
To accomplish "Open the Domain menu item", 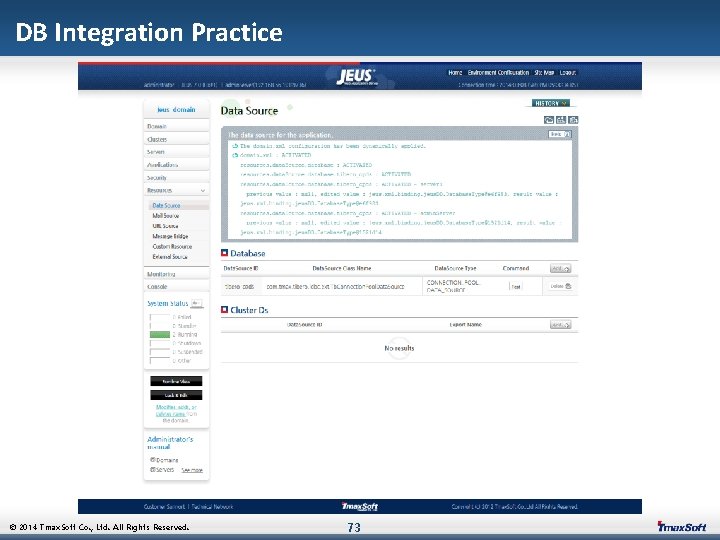I will (x=176, y=126).
